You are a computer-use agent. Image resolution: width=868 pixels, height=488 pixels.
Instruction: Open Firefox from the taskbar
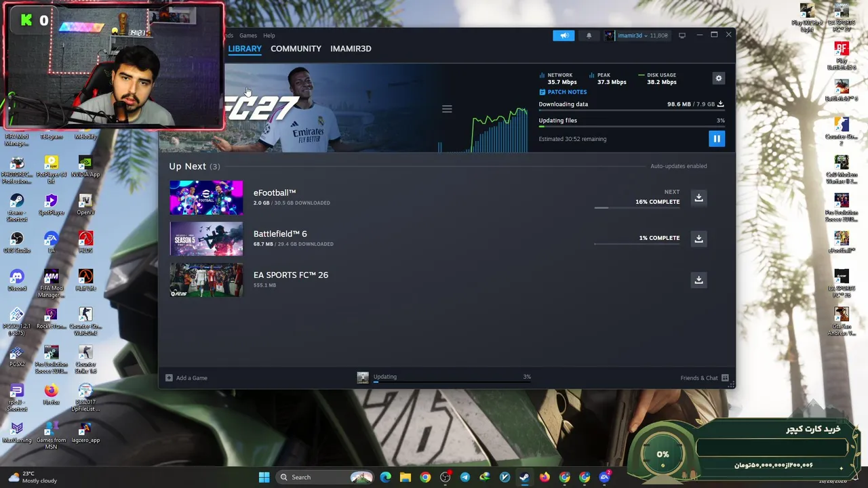(x=545, y=477)
